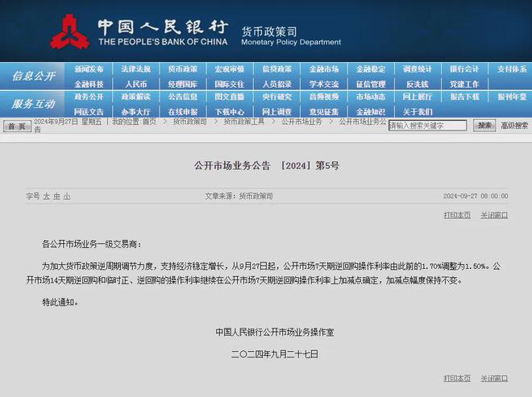The image size is (532, 397).
Task: Open 关于我们 page
Action: click(x=418, y=112)
